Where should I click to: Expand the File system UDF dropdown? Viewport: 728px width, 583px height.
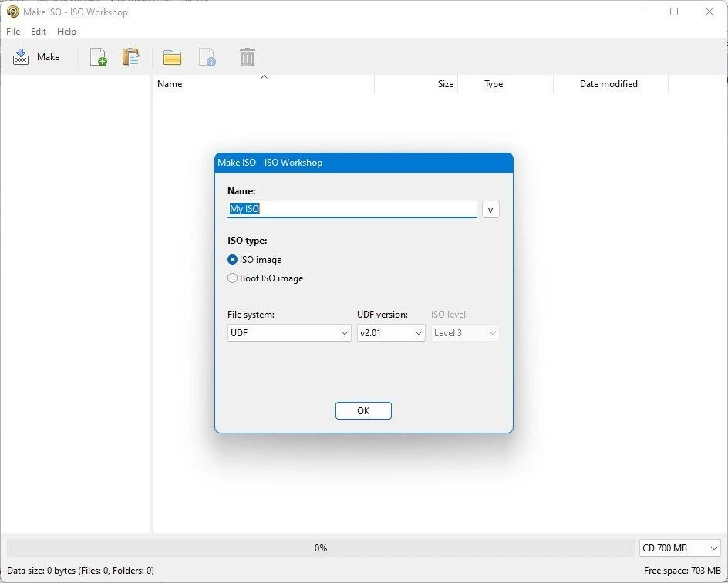coord(289,333)
